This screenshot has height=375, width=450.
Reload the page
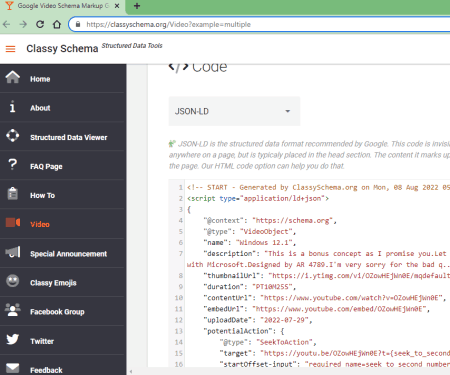[x=40, y=24]
